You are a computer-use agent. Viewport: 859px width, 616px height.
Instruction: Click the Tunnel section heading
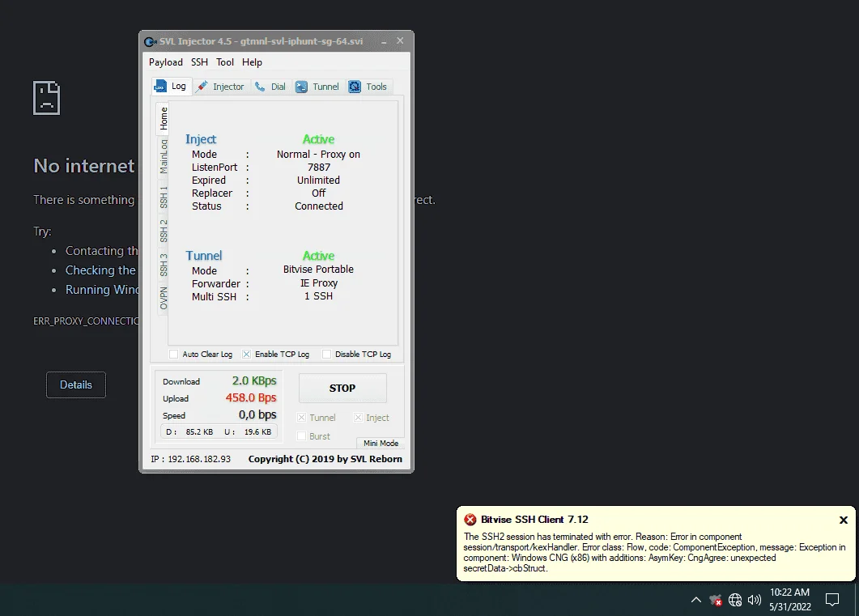[204, 256]
